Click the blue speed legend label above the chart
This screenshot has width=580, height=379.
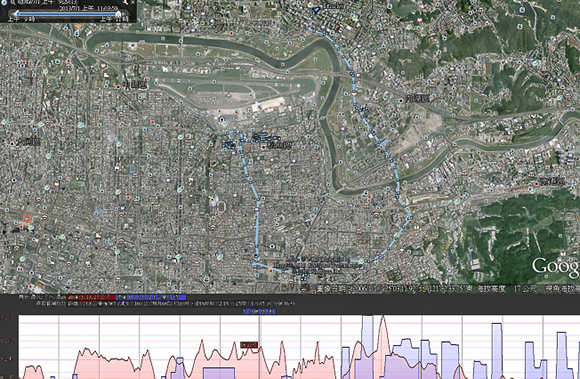point(151,297)
